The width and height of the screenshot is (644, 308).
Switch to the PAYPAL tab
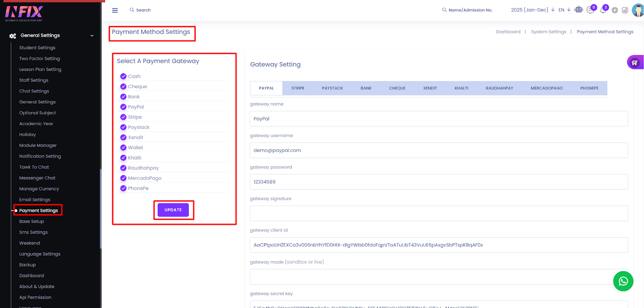pos(266,88)
